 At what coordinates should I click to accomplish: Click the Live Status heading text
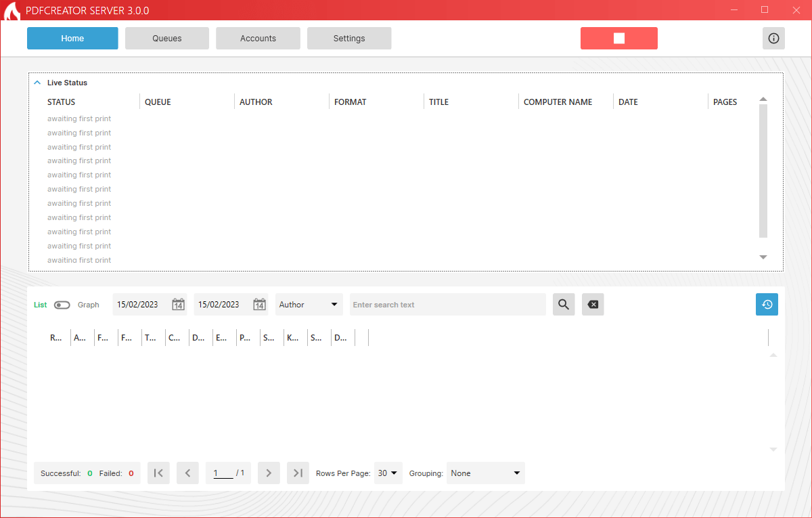pyautogui.click(x=67, y=83)
